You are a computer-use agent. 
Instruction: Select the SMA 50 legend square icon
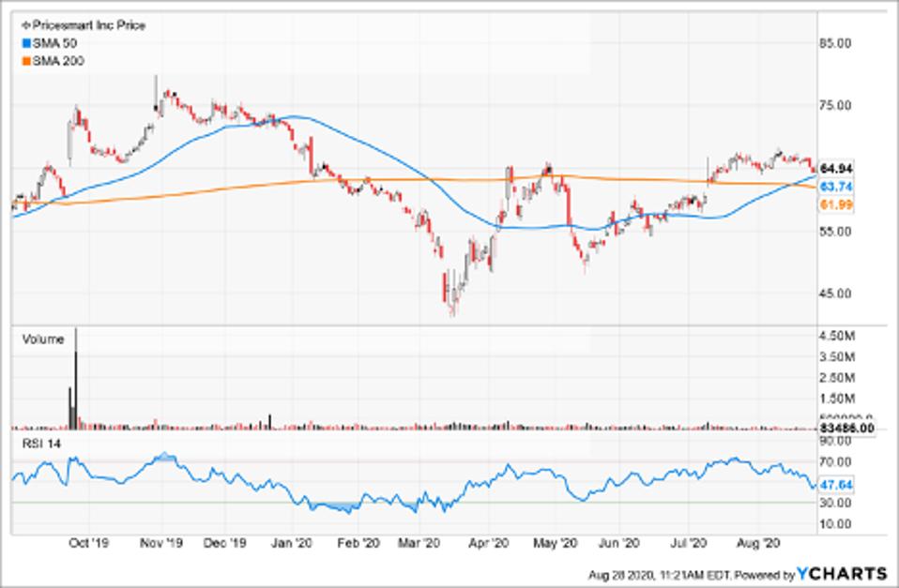[x=25, y=41]
